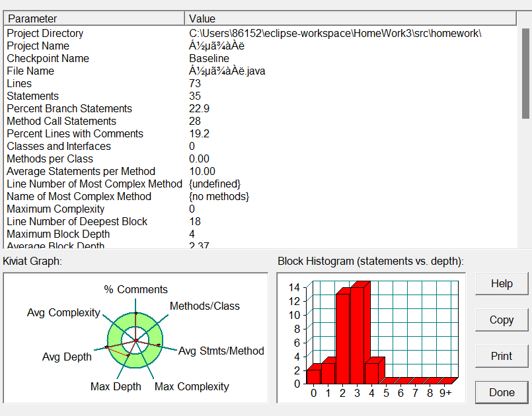Click the Statements value 35
Screen dimensions: 532x416
pyautogui.click(x=195, y=96)
